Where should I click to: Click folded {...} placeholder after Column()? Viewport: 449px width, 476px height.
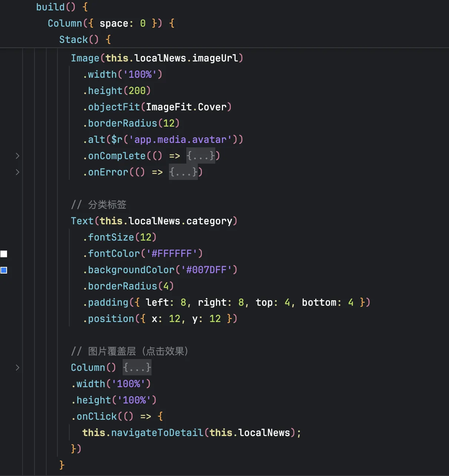(137, 368)
